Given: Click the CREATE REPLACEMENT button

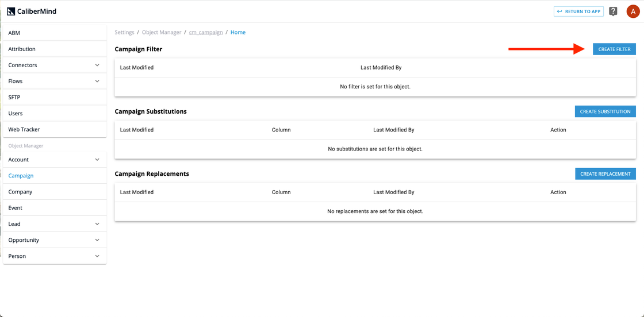Looking at the screenshot, I should coord(605,174).
